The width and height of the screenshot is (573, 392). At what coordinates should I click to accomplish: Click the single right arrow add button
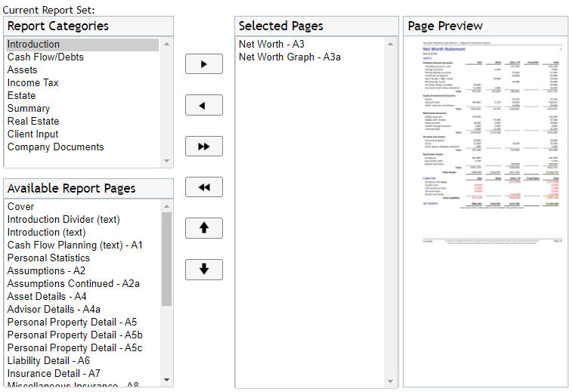coord(204,64)
